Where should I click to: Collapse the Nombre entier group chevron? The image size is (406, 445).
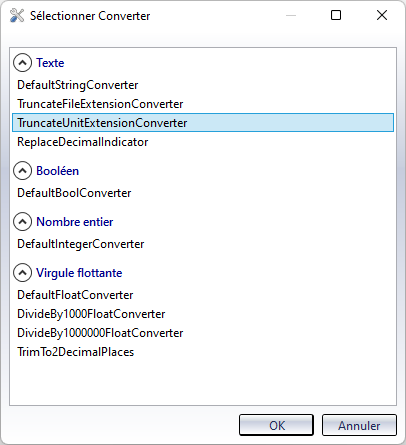(22, 222)
